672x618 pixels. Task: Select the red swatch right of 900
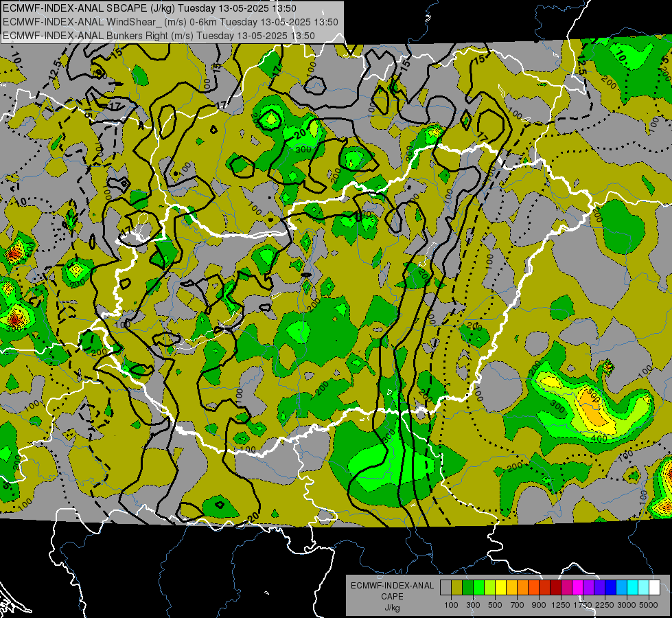coord(545,587)
